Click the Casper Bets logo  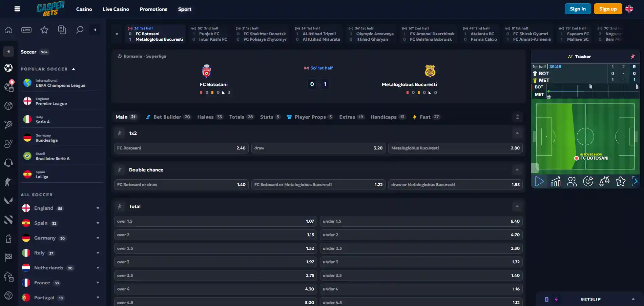pos(50,9)
